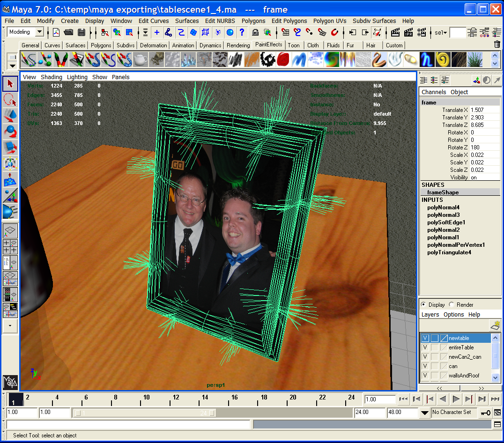Click the Translate X value field
This screenshot has height=443, width=504.
[483, 110]
